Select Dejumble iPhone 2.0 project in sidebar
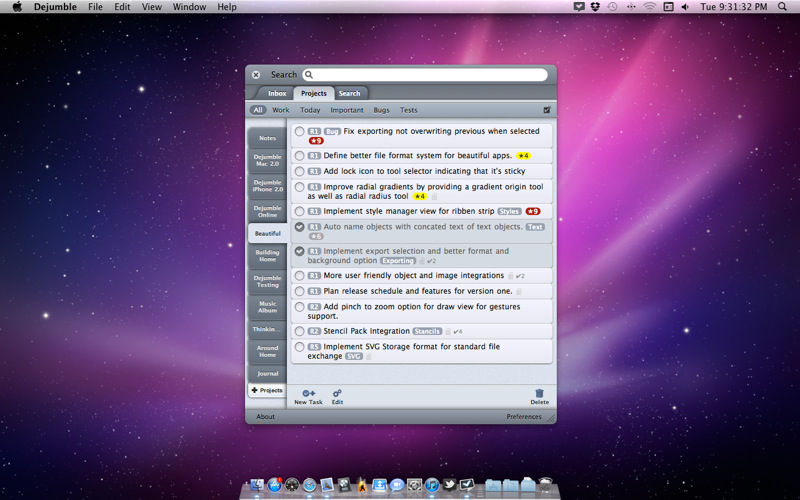 click(267, 186)
